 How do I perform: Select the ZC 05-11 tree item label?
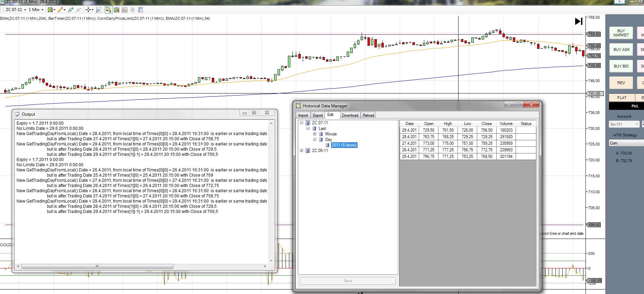(320, 151)
